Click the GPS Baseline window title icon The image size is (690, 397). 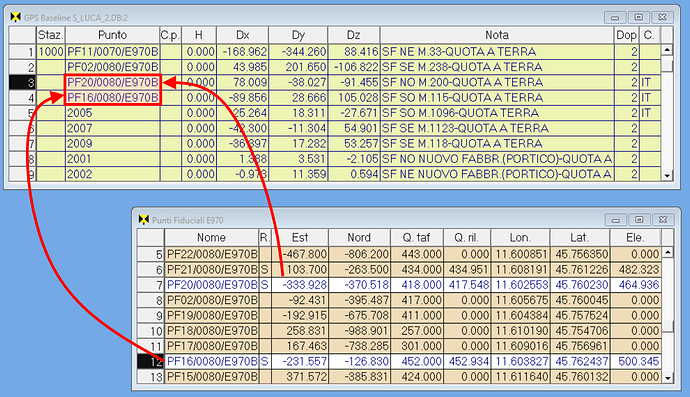[15, 17]
